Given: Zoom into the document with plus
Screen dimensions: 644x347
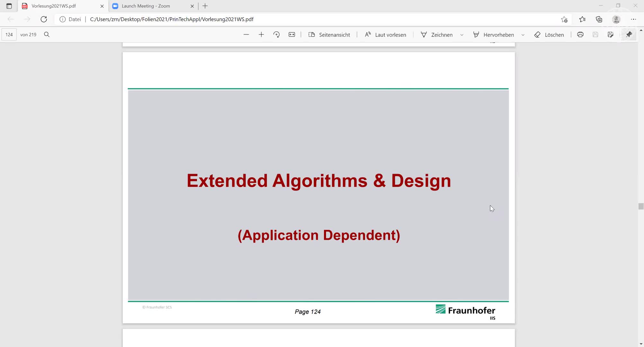Looking at the screenshot, I should pos(261,34).
